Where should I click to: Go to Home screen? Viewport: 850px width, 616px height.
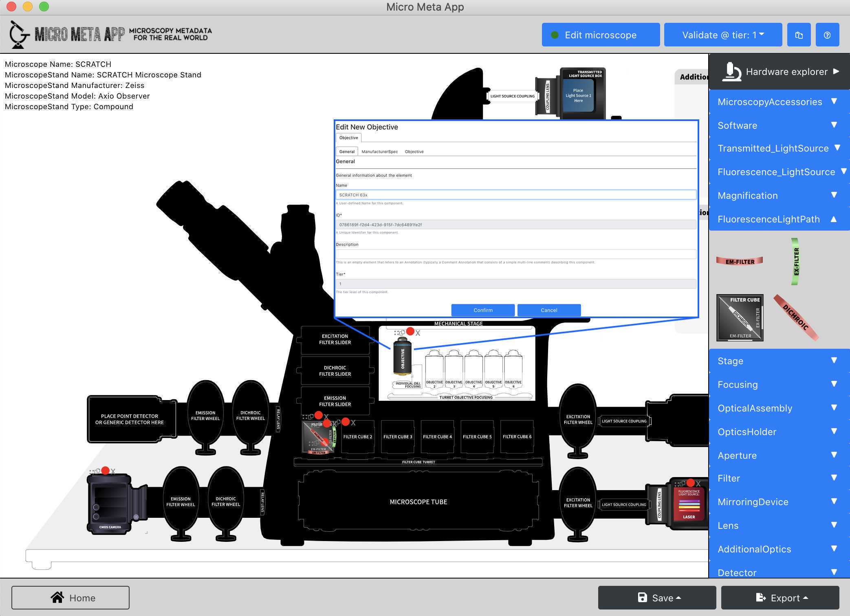[x=70, y=598]
